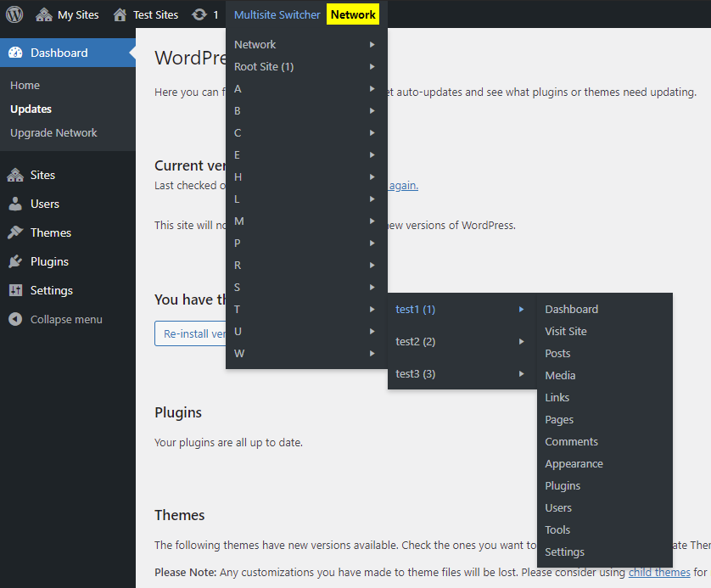Expand the Root Site (1) submenu arrow

tap(372, 67)
